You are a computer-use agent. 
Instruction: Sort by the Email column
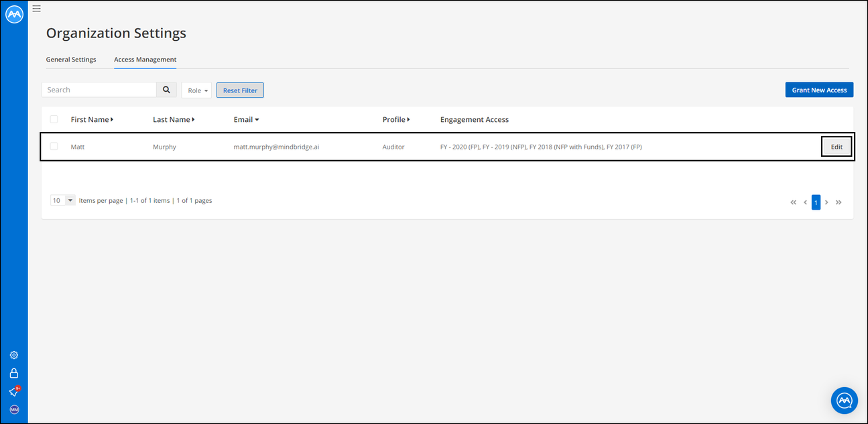pyautogui.click(x=246, y=120)
